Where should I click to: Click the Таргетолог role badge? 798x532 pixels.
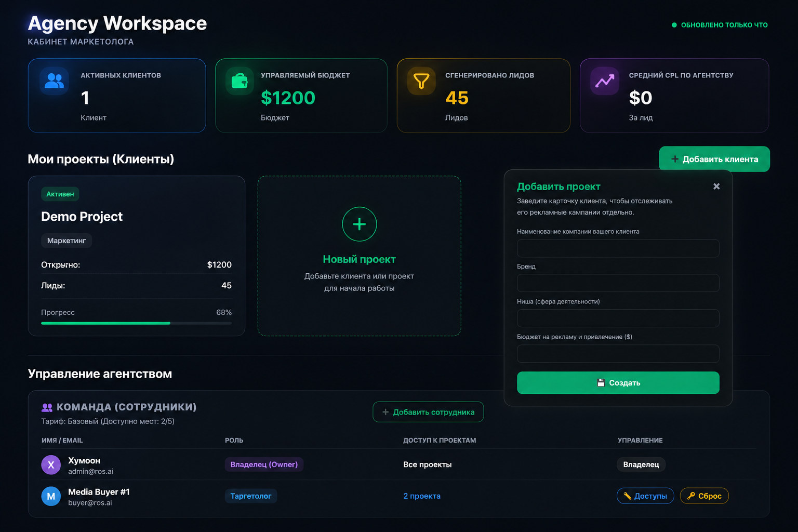[x=251, y=496]
